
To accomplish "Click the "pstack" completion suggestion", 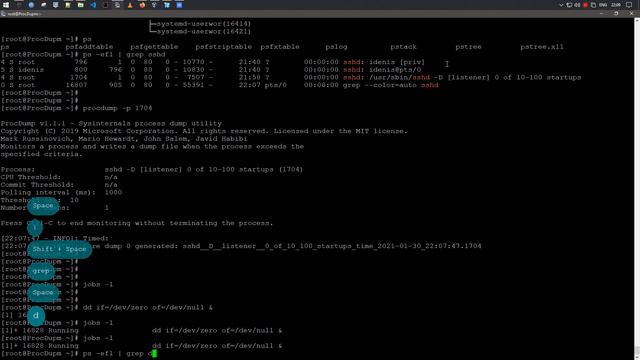I will pyautogui.click(x=403, y=47).
